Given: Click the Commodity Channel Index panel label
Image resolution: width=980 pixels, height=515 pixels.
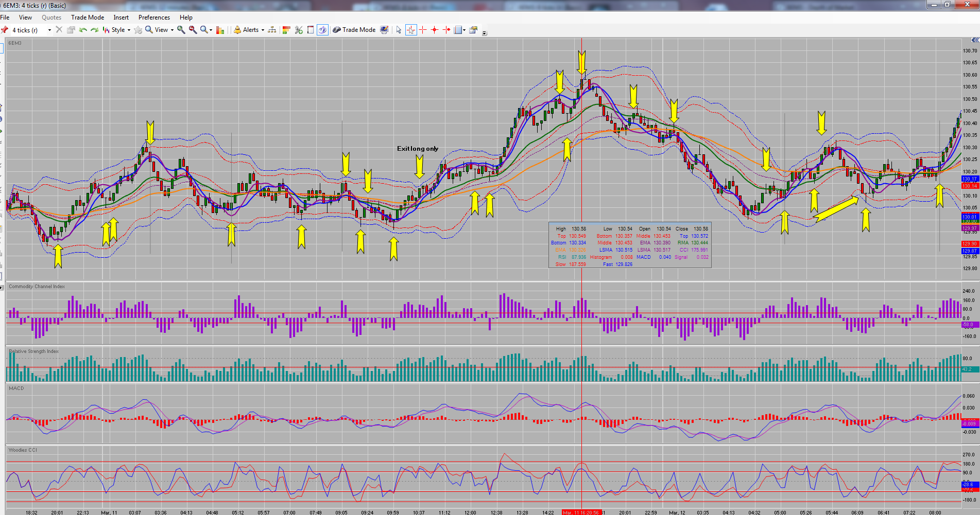Looking at the screenshot, I should tap(37, 287).
